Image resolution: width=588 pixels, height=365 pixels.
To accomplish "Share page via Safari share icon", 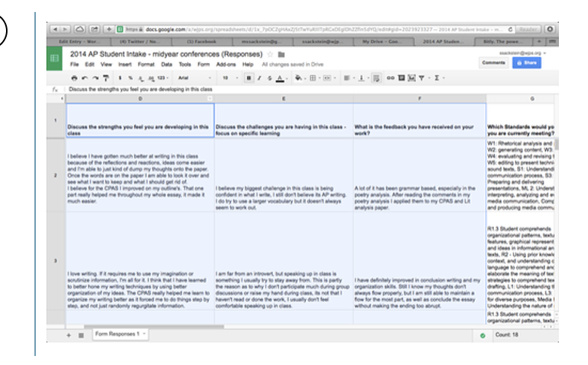I will click(x=95, y=29).
